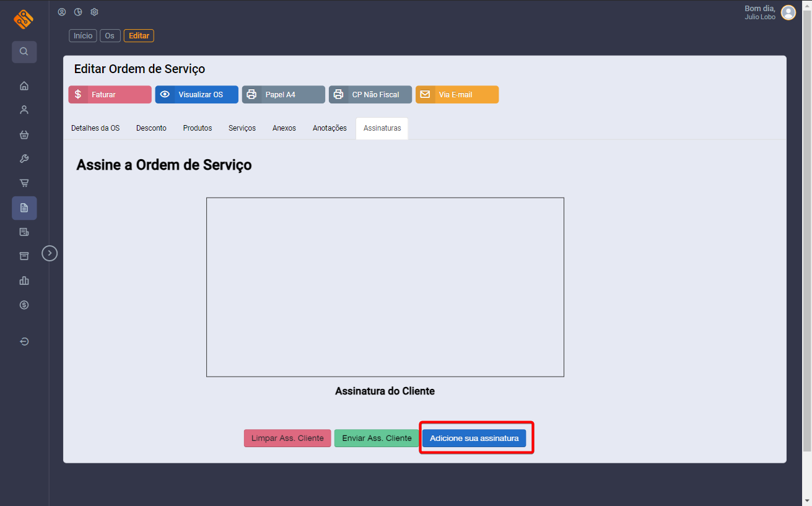The width and height of the screenshot is (812, 506).
Task: Open the search icon in sidebar
Action: click(x=24, y=51)
